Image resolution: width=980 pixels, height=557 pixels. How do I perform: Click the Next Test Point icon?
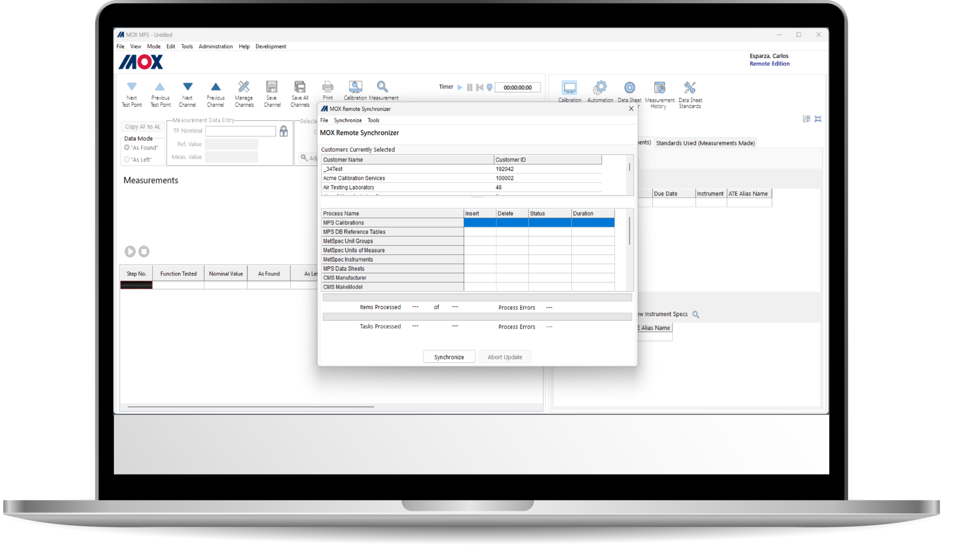[x=132, y=87]
